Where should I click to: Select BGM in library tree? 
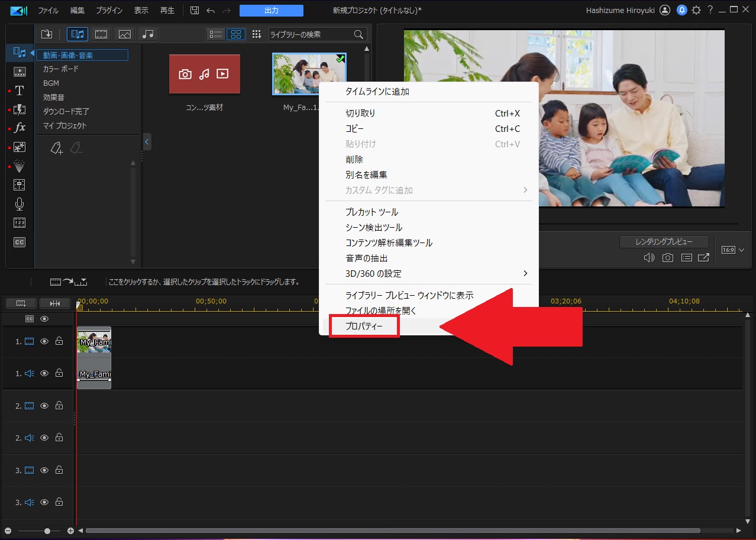pos(51,83)
